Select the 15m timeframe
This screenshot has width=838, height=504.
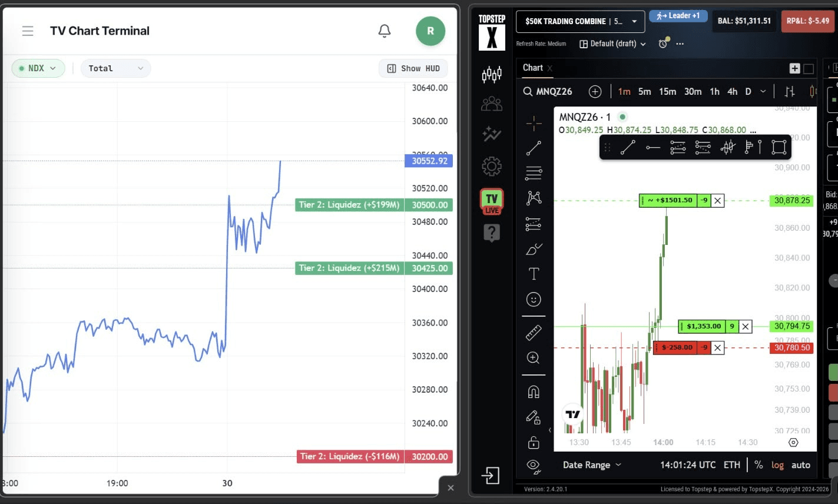point(668,91)
